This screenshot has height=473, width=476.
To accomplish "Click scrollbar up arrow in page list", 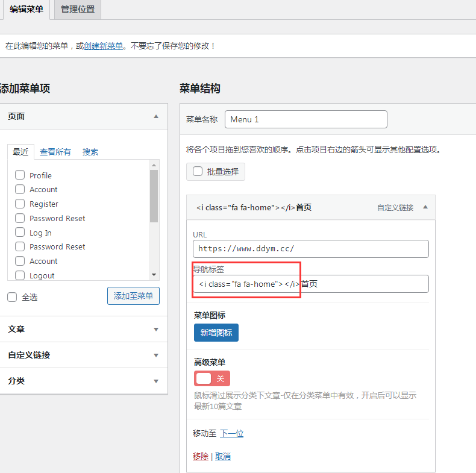I will pos(154,164).
